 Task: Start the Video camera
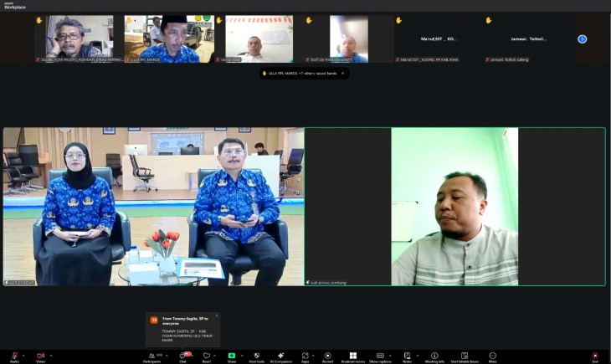[40, 356]
